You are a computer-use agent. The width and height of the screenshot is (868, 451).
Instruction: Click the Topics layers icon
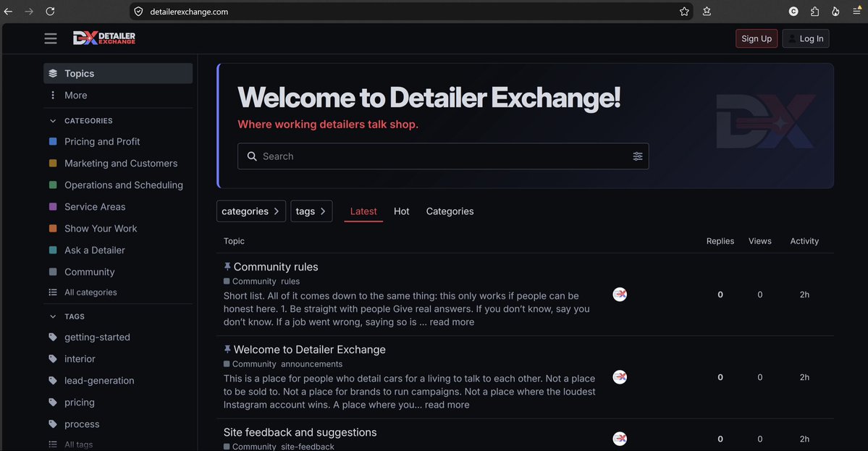pos(53,73)
